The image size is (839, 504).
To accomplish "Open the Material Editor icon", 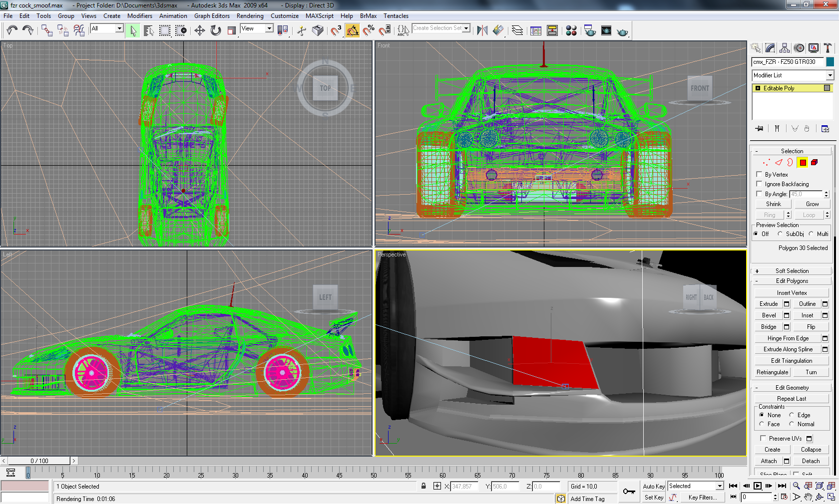I will tap(571, 31).
